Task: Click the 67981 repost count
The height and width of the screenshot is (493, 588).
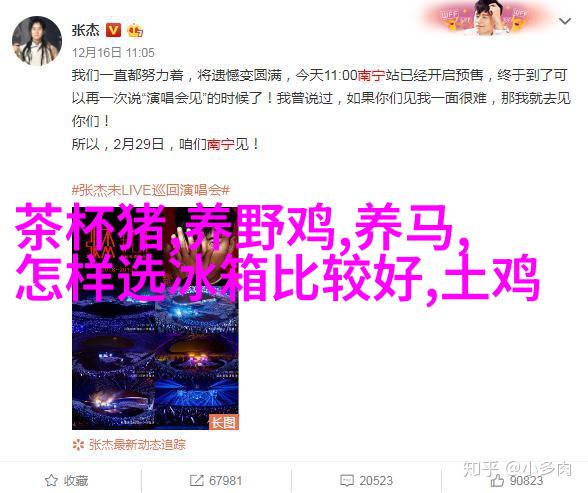Action: pos(225,481)
